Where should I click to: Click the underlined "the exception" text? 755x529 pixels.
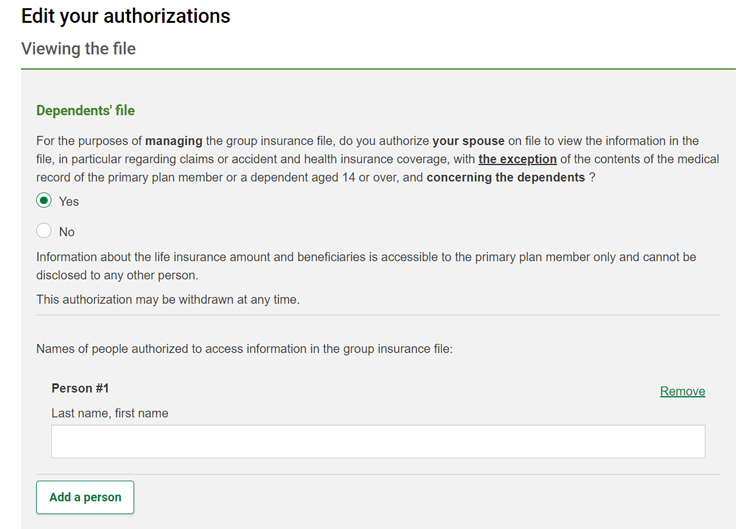517,159
